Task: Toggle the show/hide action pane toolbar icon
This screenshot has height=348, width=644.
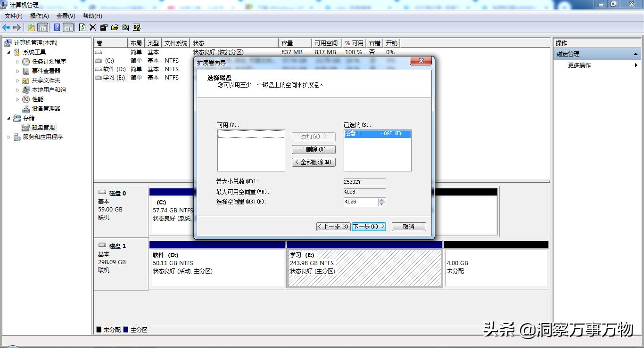Action: click(x=69, y=27)
